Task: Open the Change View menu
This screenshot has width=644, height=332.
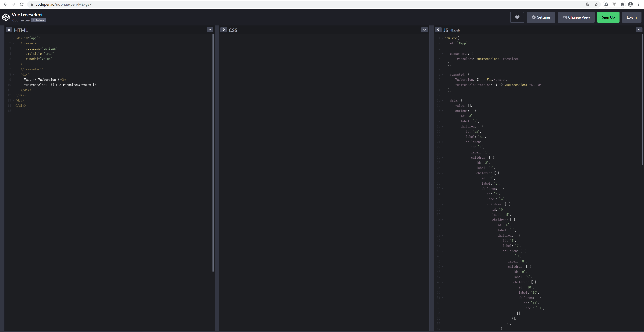Action: [576, 17]
